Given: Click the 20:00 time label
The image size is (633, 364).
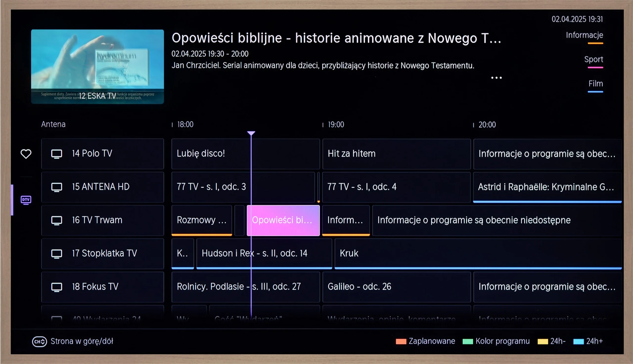Looking at the screenshot, I should tap(487, 124).
